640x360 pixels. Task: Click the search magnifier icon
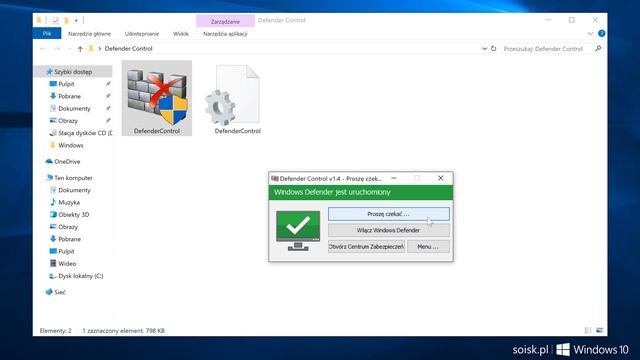pos(598,49)
